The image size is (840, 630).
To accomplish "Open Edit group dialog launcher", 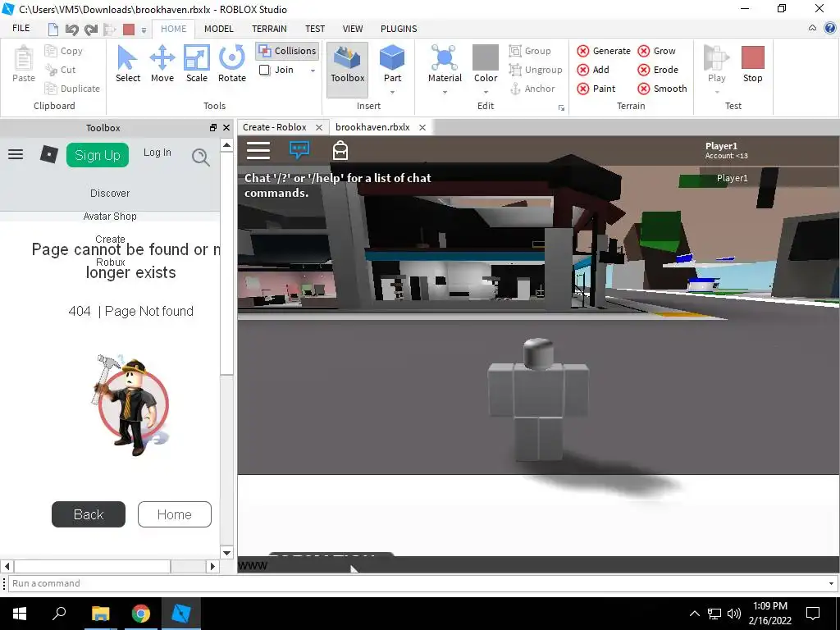I will click(561, 107).
